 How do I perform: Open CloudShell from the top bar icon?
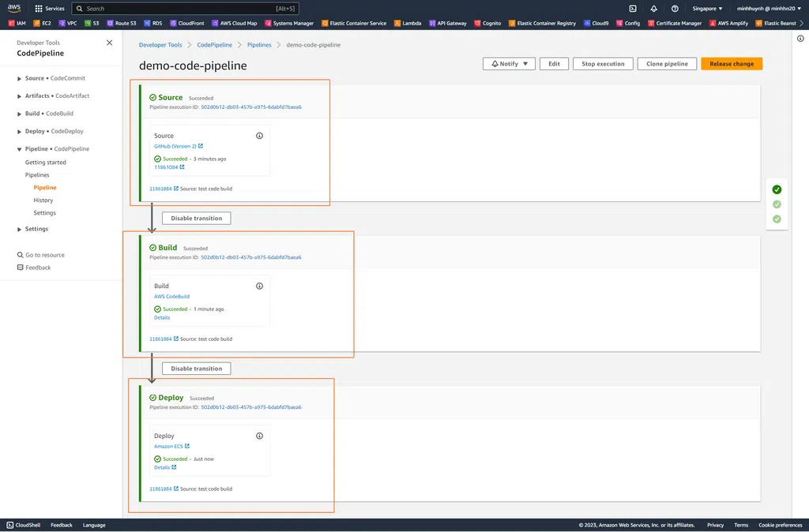(x=633, y=8)
